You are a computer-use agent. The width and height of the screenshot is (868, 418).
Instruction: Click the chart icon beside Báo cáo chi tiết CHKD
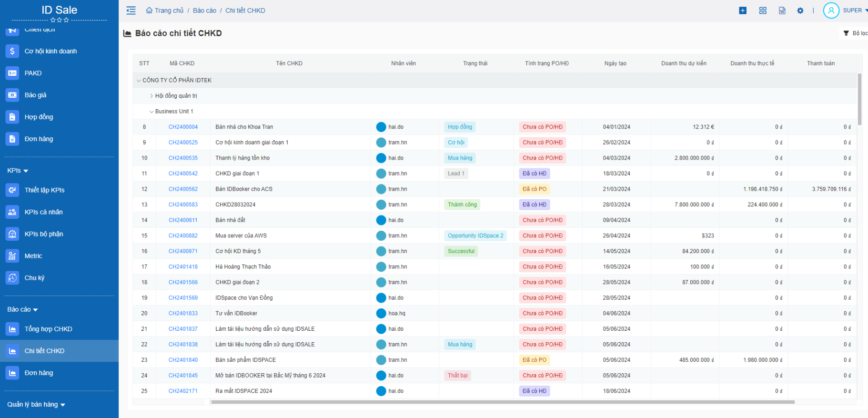point(127,33)
